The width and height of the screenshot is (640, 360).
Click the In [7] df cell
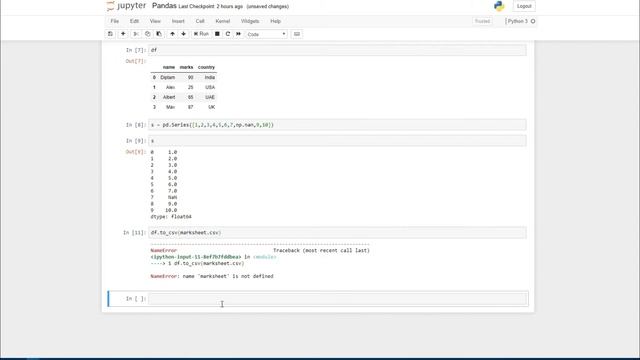pyautogui.click(x=338, y=50)
